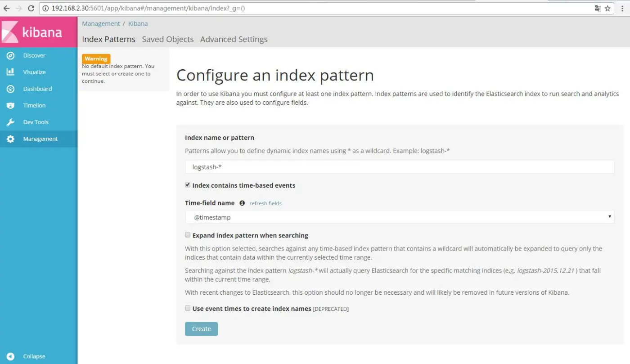This screenshot has width=630, height=364.
Task: Click the Index name or pattern label
Action: (x=220, y=138)
